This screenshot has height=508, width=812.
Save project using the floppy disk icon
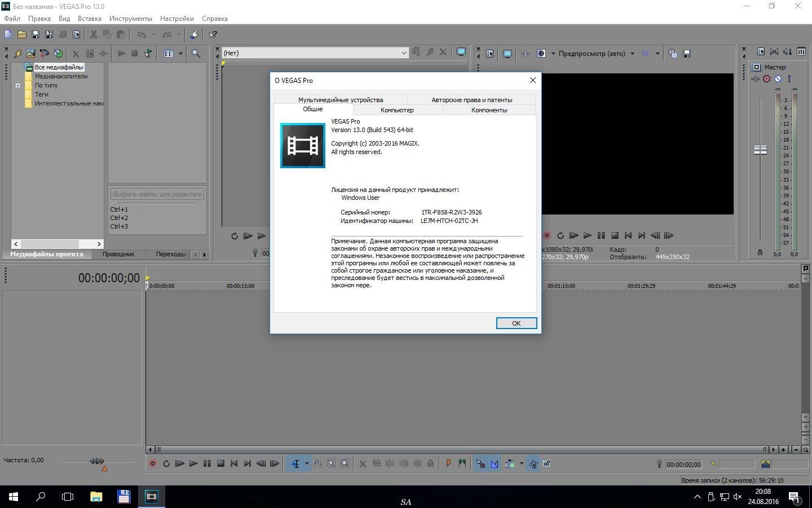(36, 34)
